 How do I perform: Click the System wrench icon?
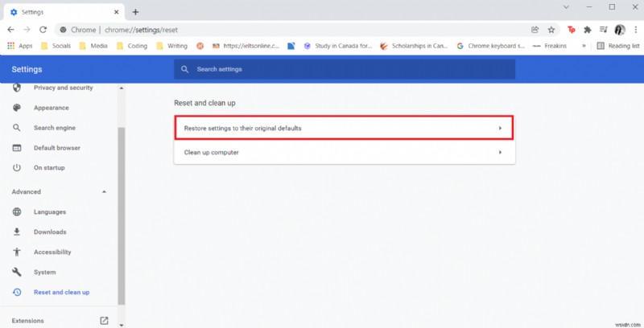tap(17, 272)
